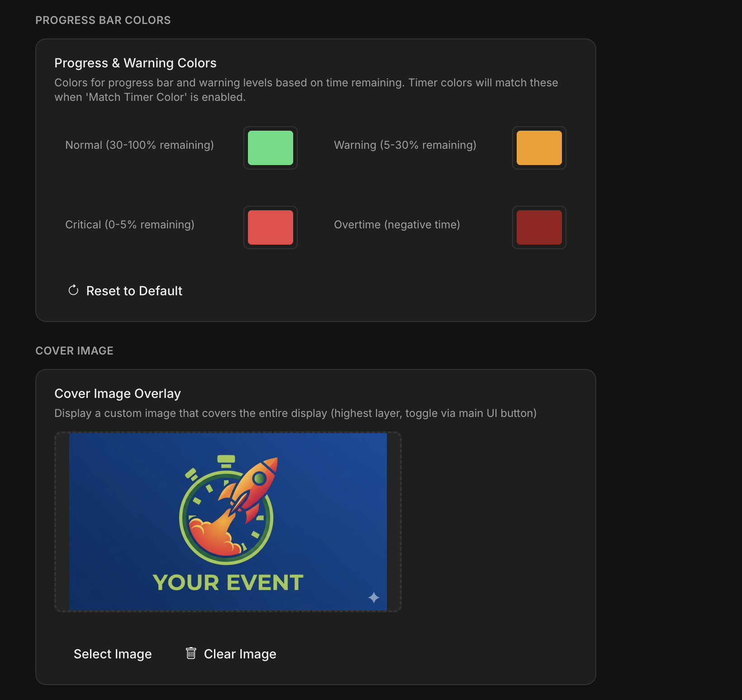Click Select Image to choose a cover
Image resolution: width=742 pixels, height=700 pixels.
(x=113, y=653)
